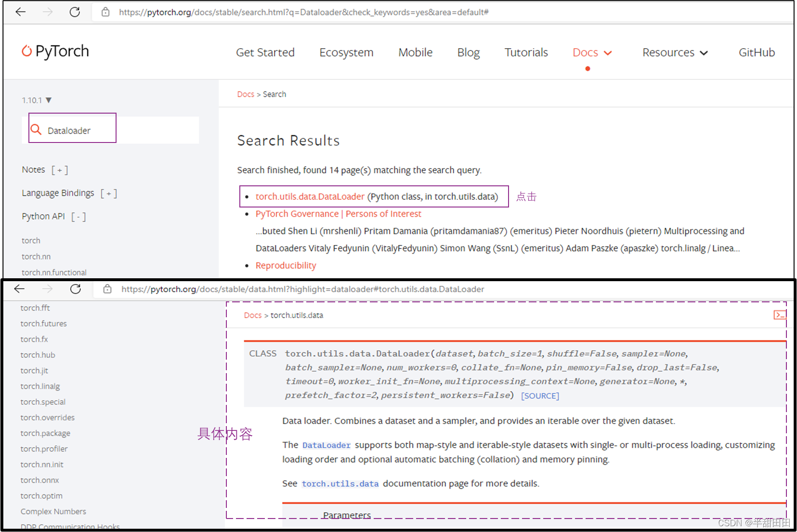
Task: Reload page in top browser window
Action: click(75, 12)
